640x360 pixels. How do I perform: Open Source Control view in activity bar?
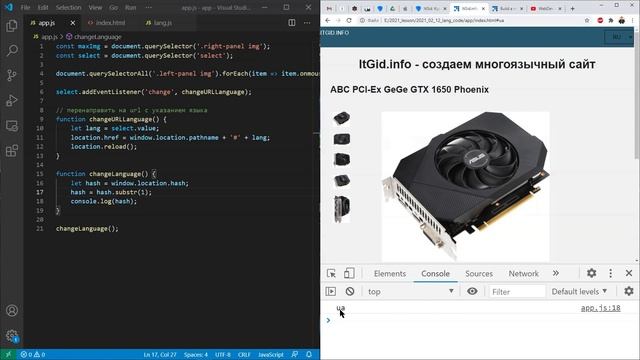pyautogui.click(x=12, y=75)
